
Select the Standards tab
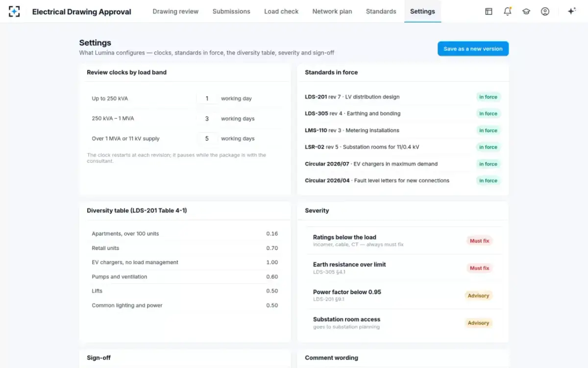pyautogui.click(x=381, y=11)
